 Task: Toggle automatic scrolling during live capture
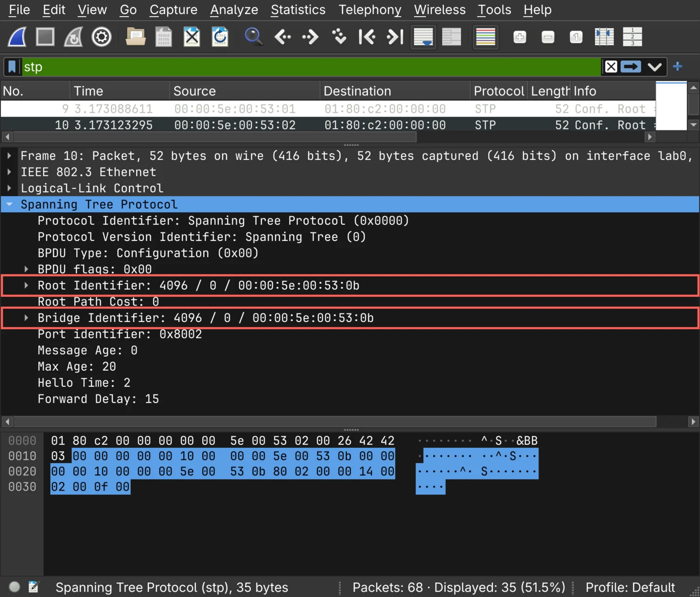point(423,37)
